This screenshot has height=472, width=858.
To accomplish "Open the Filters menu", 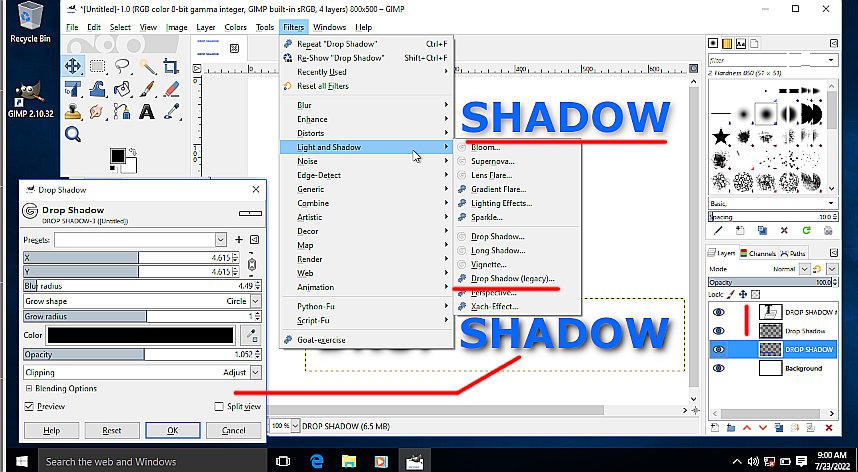I will (294, 27).
